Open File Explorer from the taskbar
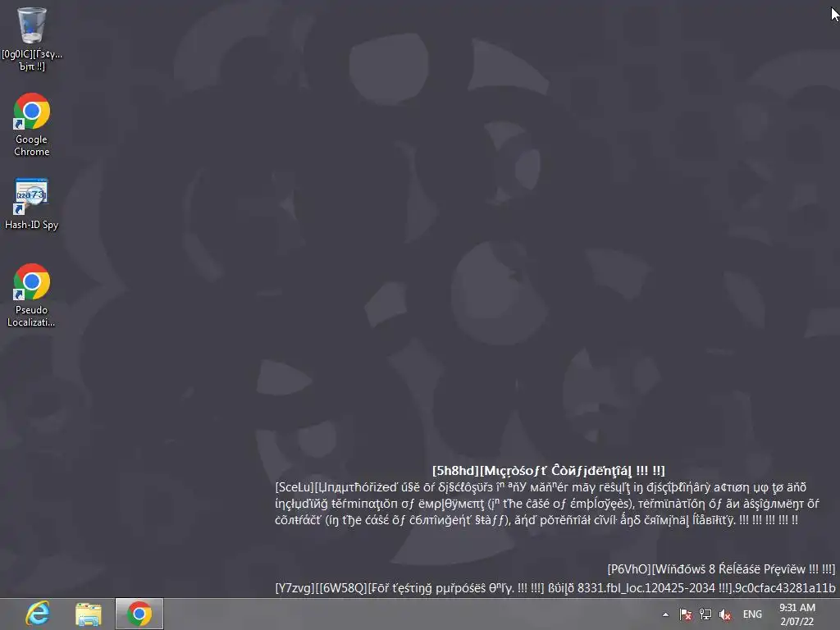Image resolution: width=840 pixels, height=630 pixels. coord(89,614)
